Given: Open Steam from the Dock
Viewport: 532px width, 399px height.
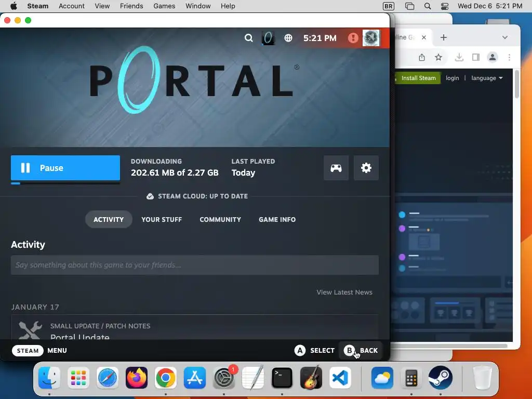Looking at the screenshot, I should 441,377.
